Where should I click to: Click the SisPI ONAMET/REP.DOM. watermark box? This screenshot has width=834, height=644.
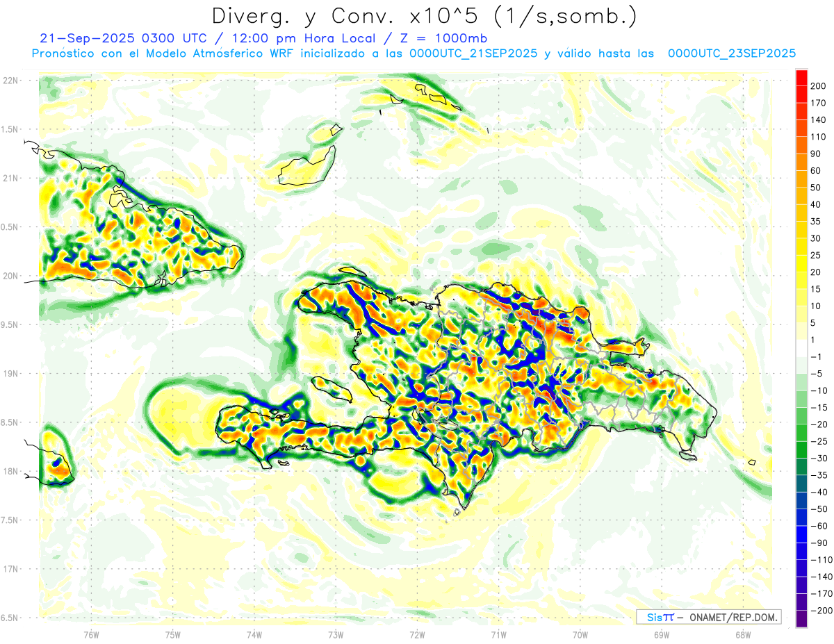click(708, 617)
